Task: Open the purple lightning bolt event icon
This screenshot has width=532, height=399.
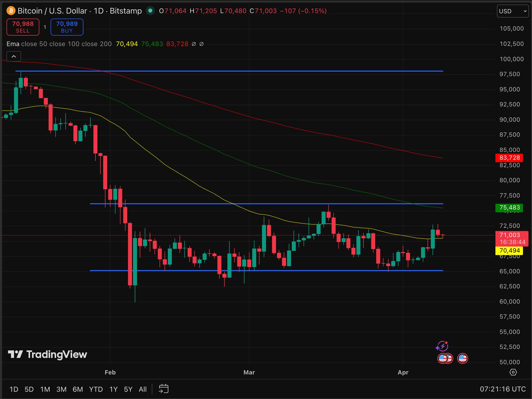Action: coord(442,346)
